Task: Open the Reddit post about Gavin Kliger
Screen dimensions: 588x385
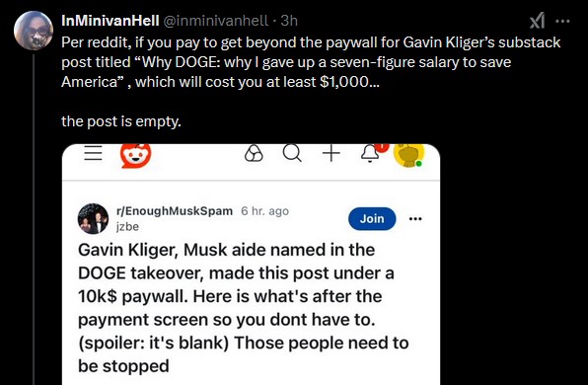Action: [244, 308]
